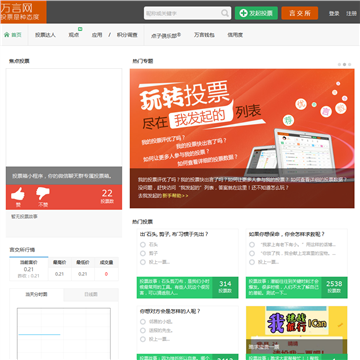360x360 pixels.
Task: Click the 热门专题 section heading
Action: pyautogui.click(x=143, y=61)
